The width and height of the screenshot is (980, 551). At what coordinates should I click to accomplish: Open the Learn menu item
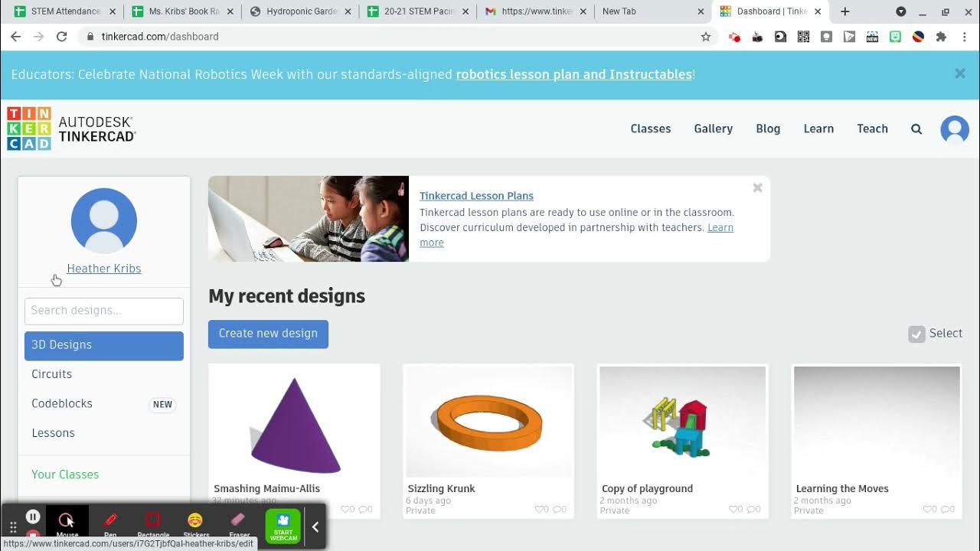point(818,129)
